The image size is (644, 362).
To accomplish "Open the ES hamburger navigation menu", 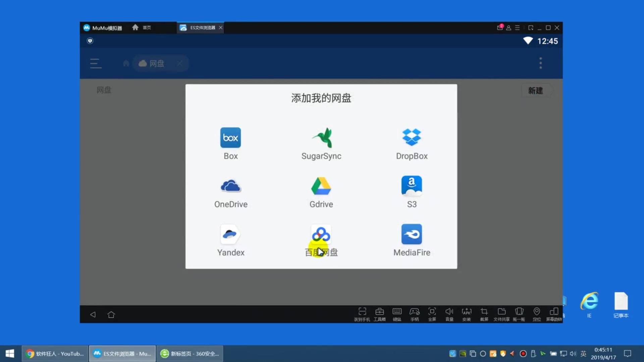I will coord(96,63).
